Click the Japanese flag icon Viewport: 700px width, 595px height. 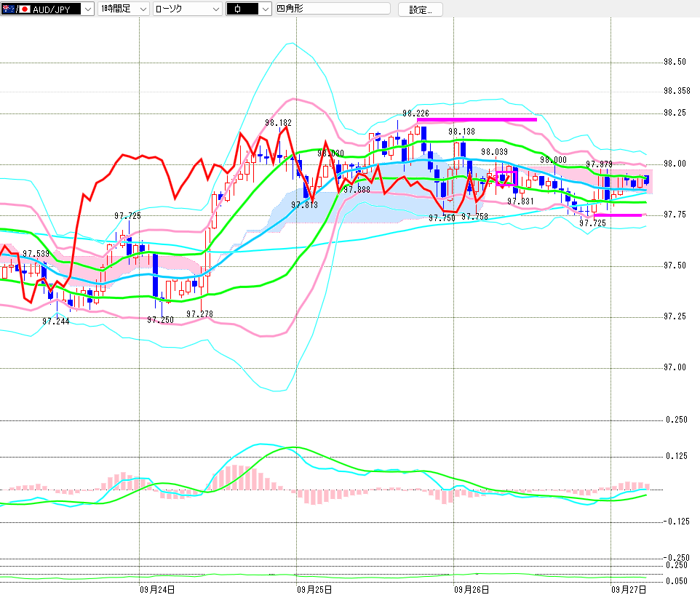click(x=24, y=9)
